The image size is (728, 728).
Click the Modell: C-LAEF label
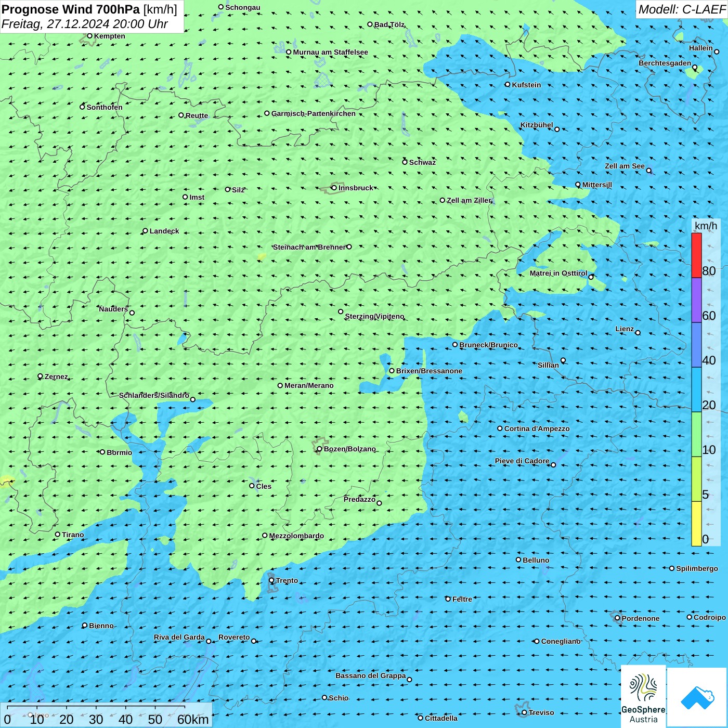point(681,9)
